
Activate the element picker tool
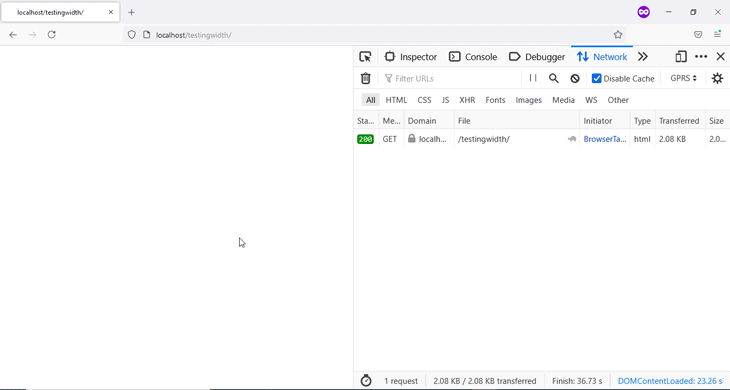(x=365, y=57)
